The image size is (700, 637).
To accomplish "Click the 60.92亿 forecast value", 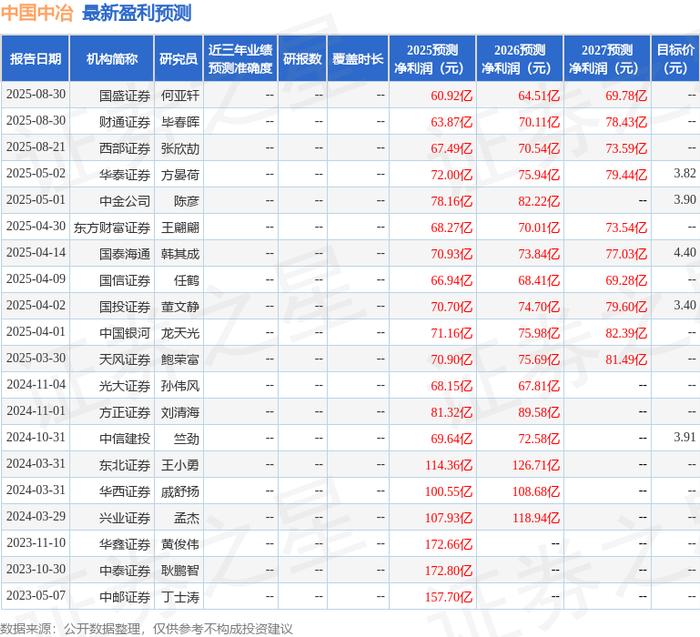I will pos(451,96).
